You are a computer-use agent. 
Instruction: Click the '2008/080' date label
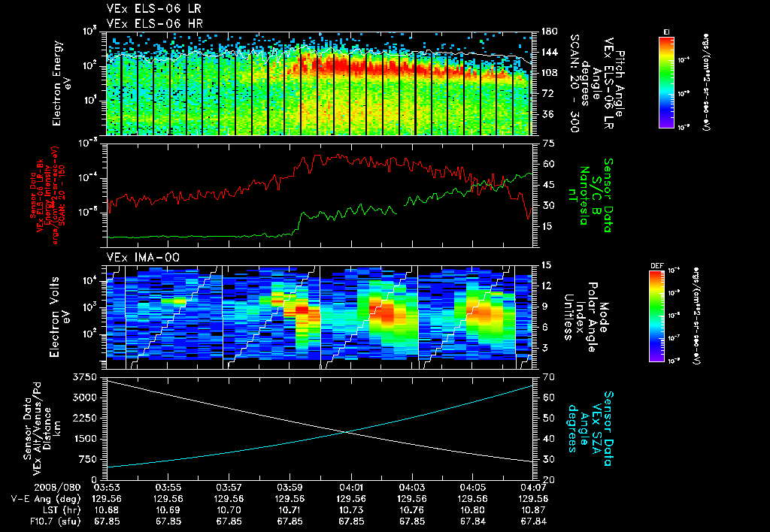(57, 488)
